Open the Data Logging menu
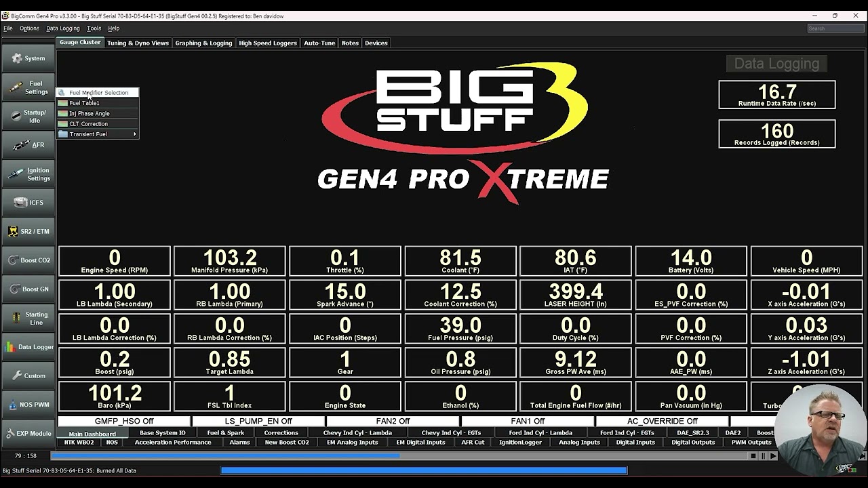This screenshot has width=868, height=488. click(x=63, y=28)
